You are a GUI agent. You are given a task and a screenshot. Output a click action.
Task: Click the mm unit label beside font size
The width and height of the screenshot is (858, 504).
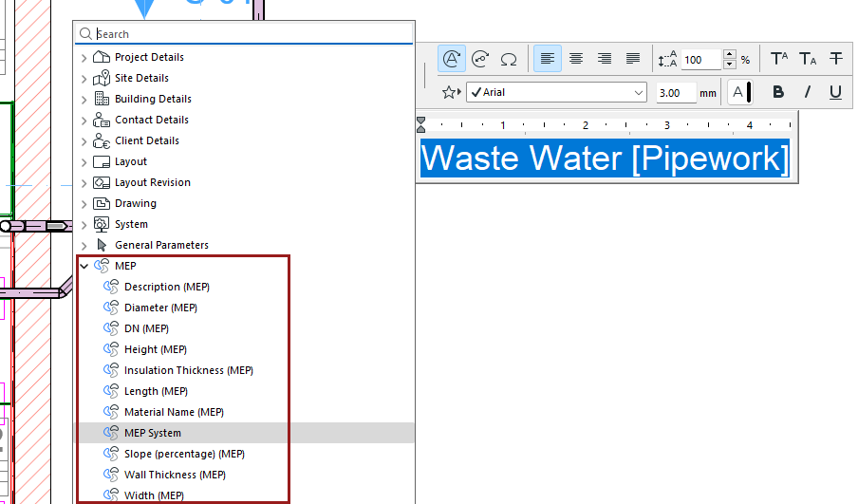click(x=707, y=93)
